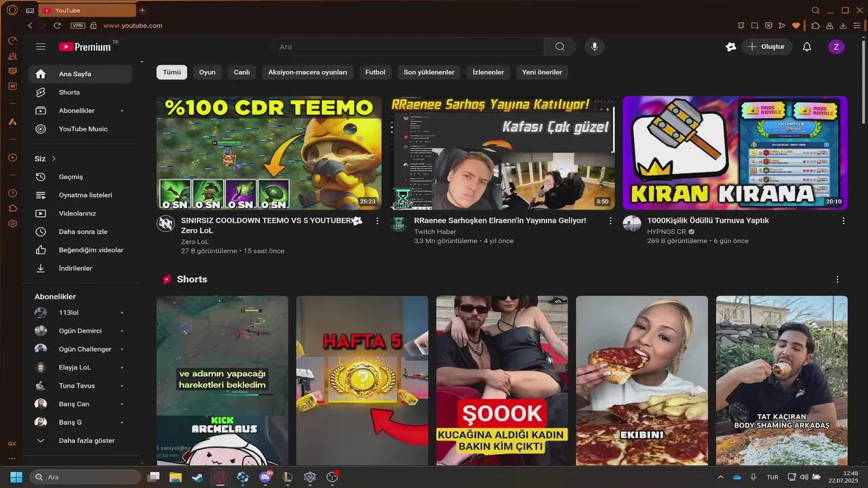Open the sidebar media player icon
Screen dimensions: 868x488
[12, 157]
